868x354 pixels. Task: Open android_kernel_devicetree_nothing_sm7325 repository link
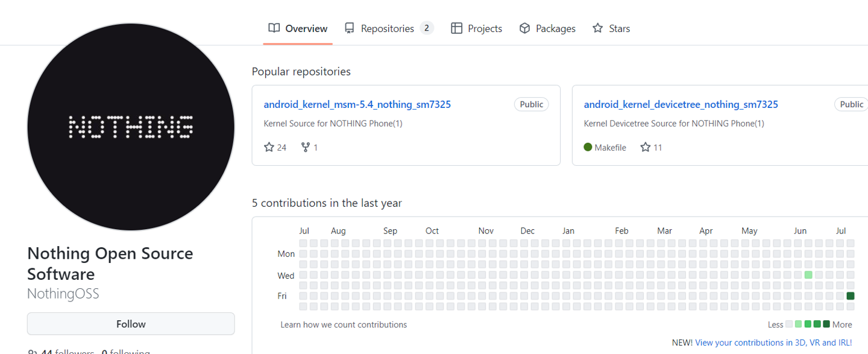pyautogui.click(x=681, y=104)
